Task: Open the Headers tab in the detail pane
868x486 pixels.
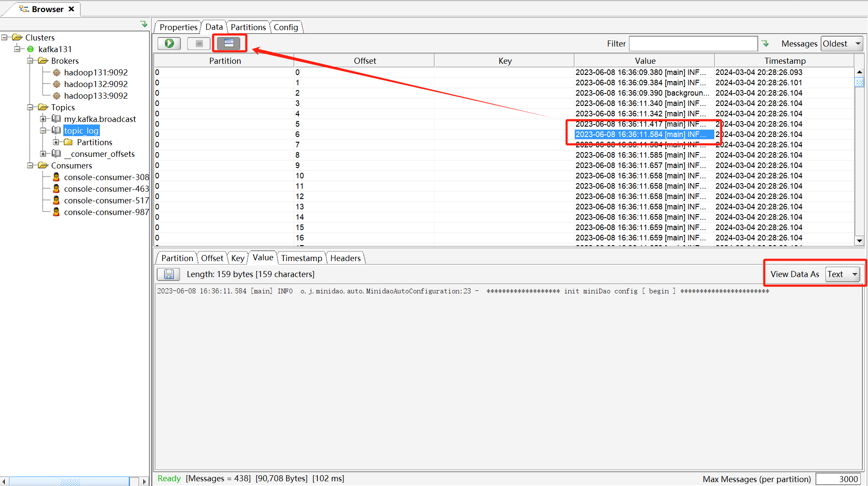Action: coord(345,258)
